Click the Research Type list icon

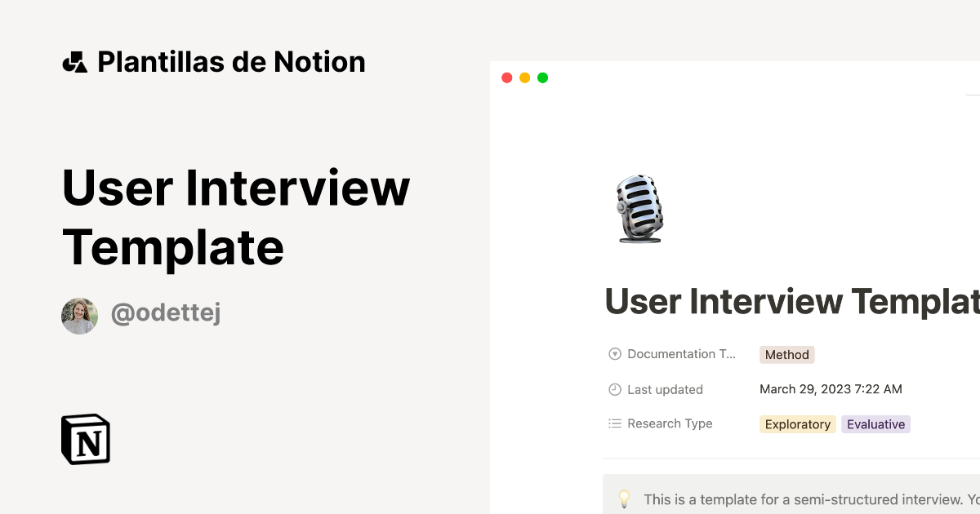[615, 423]
